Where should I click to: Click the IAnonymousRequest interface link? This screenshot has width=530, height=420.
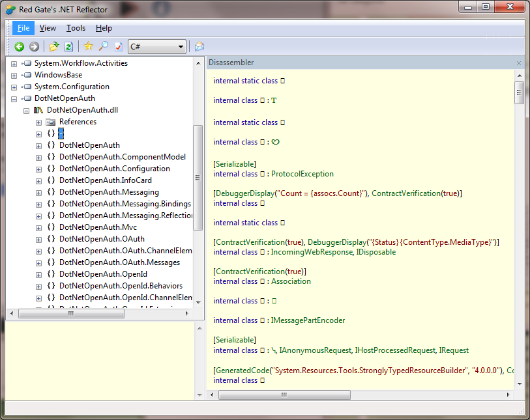pyautogui.click(x=315, y=350)
